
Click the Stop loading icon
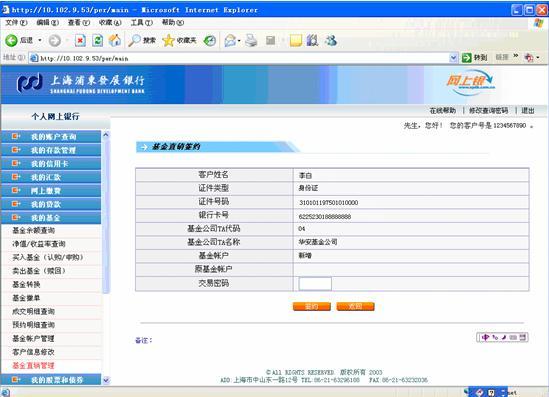tap(80, 41)
